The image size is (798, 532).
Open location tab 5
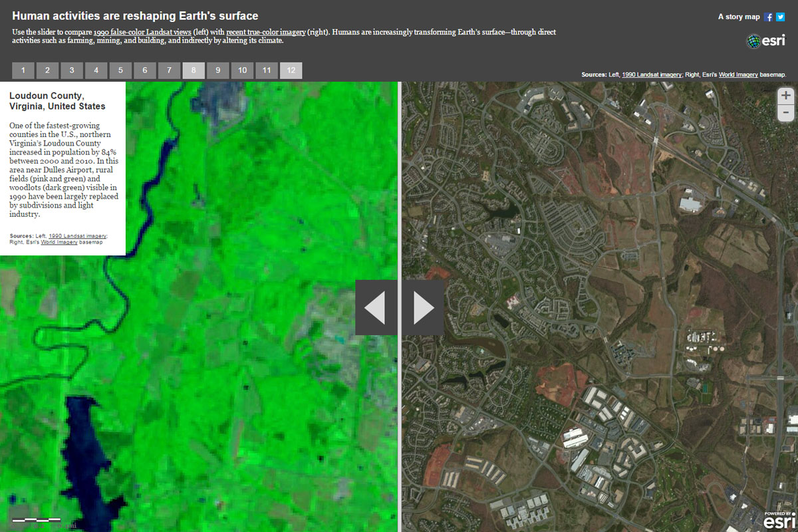pos(120,70)
